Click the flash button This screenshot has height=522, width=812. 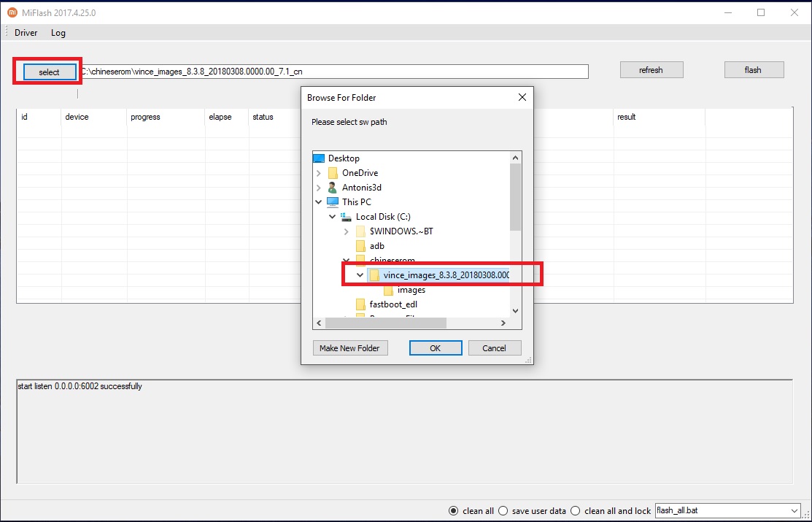pyautogui.click(x=754, y=70)
